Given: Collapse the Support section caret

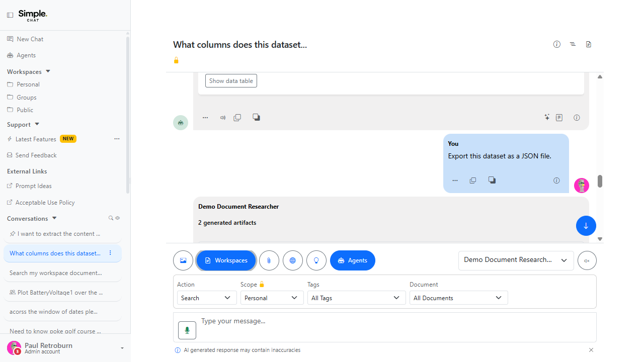Looking at the screenshot, I should coord(37,124).
